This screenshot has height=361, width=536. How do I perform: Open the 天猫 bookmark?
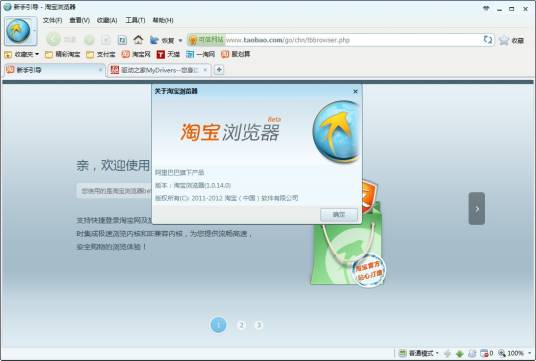[168, 54]
